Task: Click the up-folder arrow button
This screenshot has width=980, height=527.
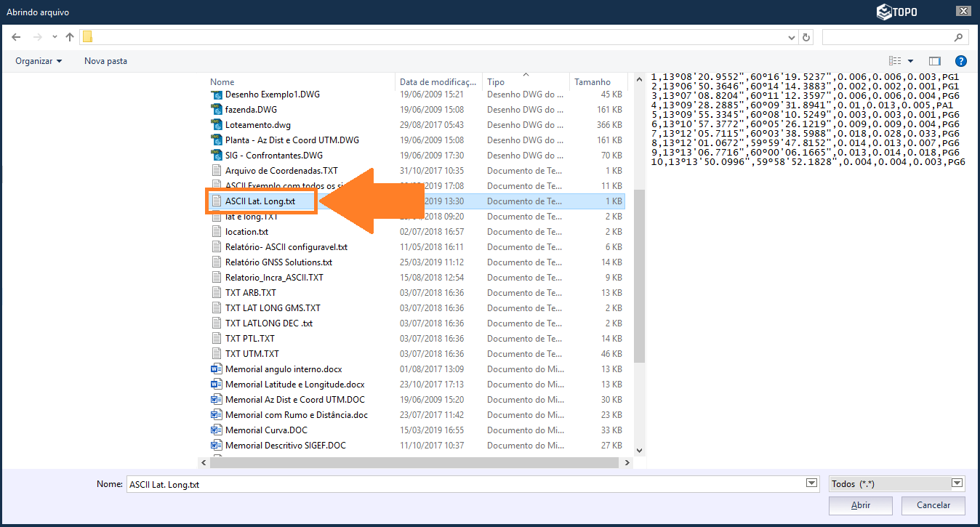Action: point(70,37)
